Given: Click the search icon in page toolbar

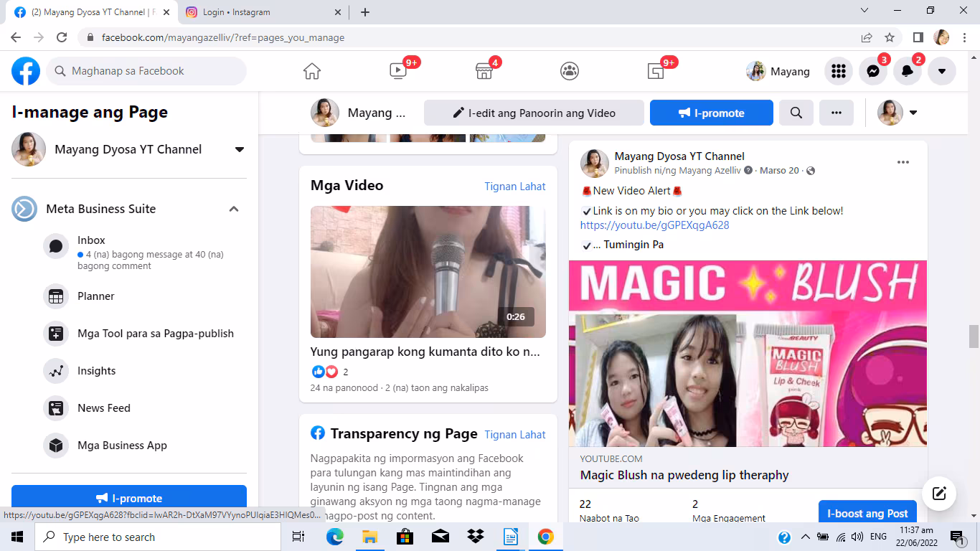Looking at the screenshot, I should point(796,113).
